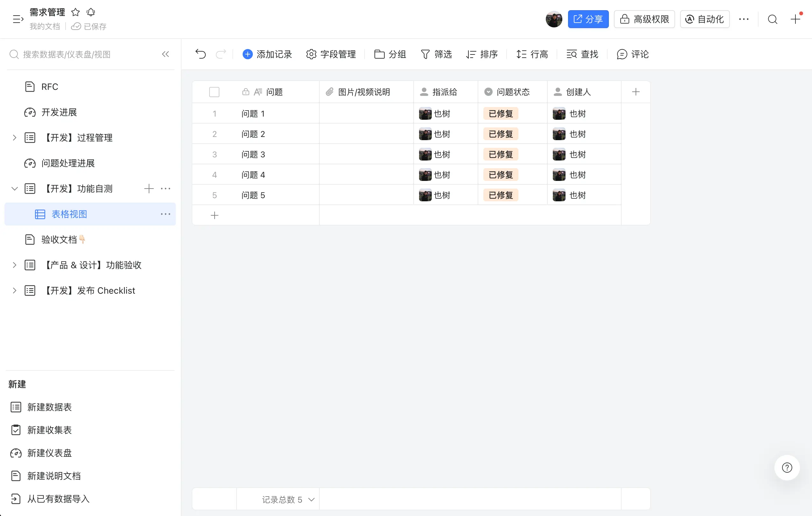Viewport: 812px width, 516px height.
Task: Open the 排序 sort tool
Action: coord(482,54)
